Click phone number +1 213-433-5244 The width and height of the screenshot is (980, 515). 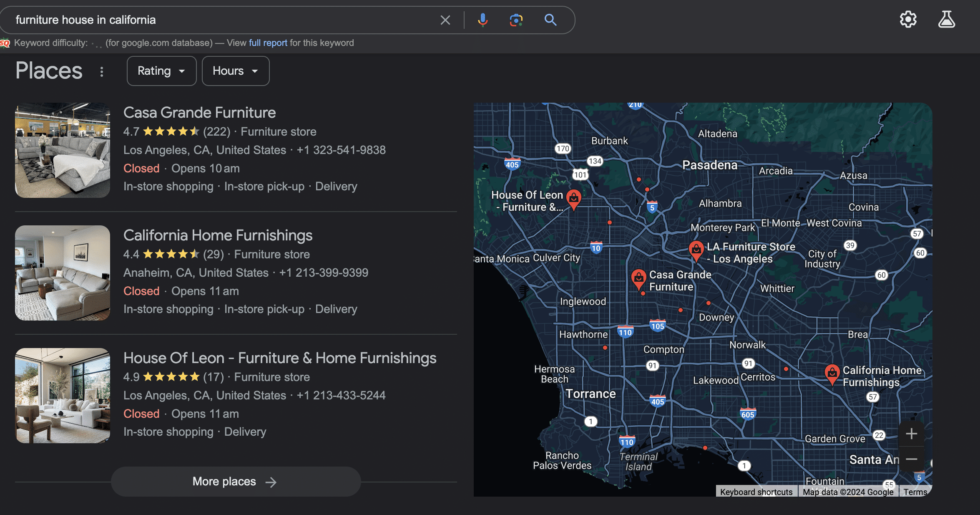pyautogui.click(x=341, y=396)
